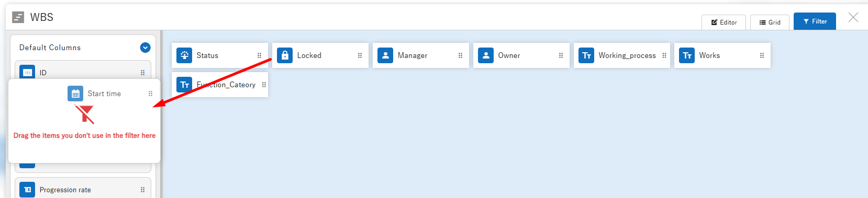Collapse the Default Columns section
The height and width of the screenshot is (198, 868).
click(x=146, y=48)
